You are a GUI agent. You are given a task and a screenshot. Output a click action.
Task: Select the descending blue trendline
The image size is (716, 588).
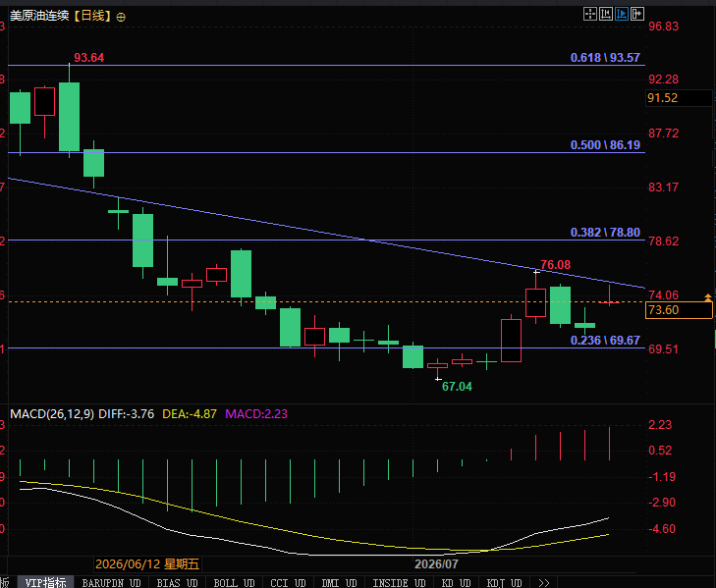coord(319,233)
